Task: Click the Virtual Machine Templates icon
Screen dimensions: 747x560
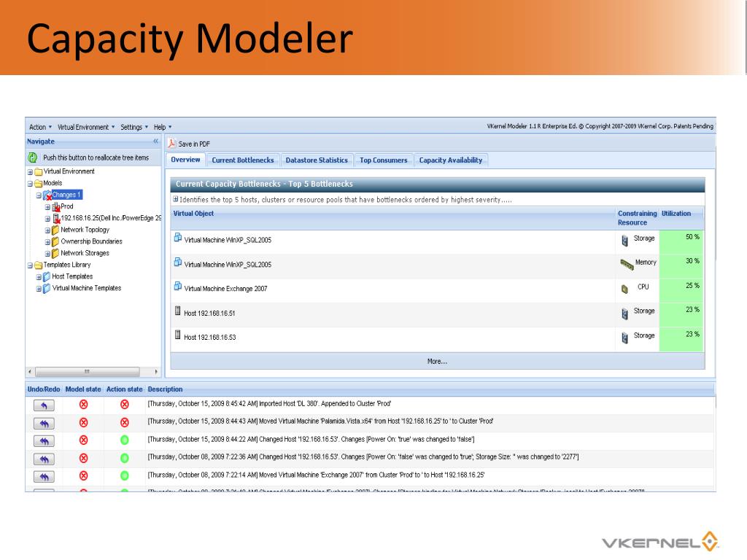Action: (x=47, y=288)
